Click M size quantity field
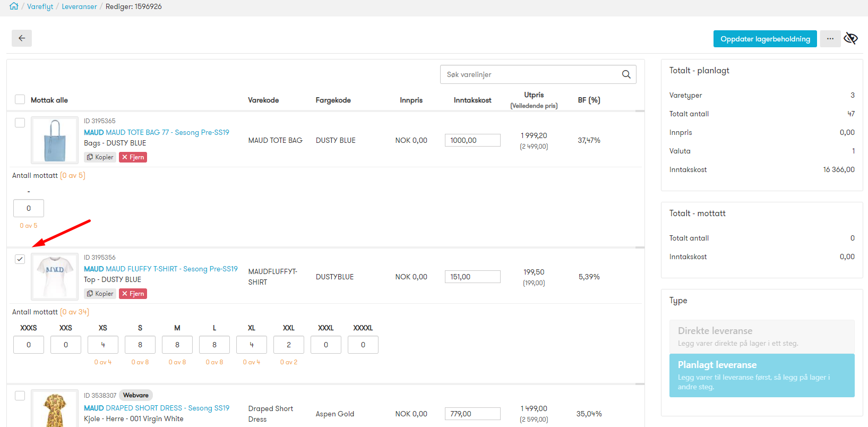The image size is (868, 427). (177, 345)
